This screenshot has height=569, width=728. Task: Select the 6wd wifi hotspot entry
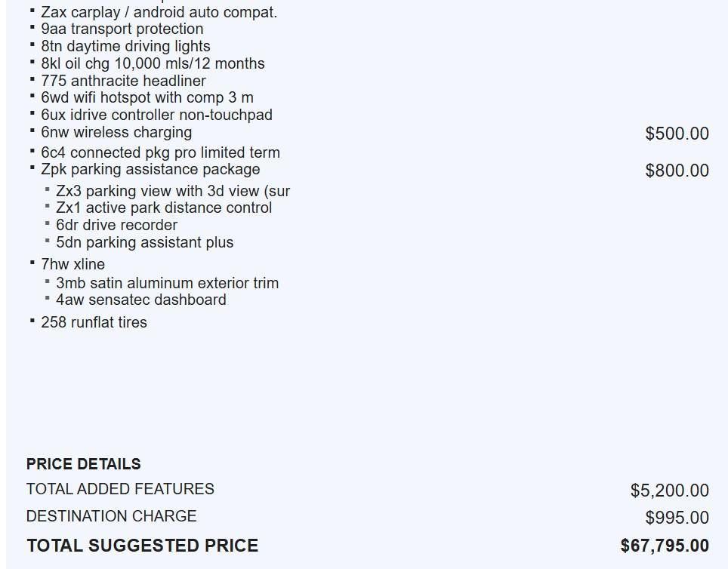point(147,97)
